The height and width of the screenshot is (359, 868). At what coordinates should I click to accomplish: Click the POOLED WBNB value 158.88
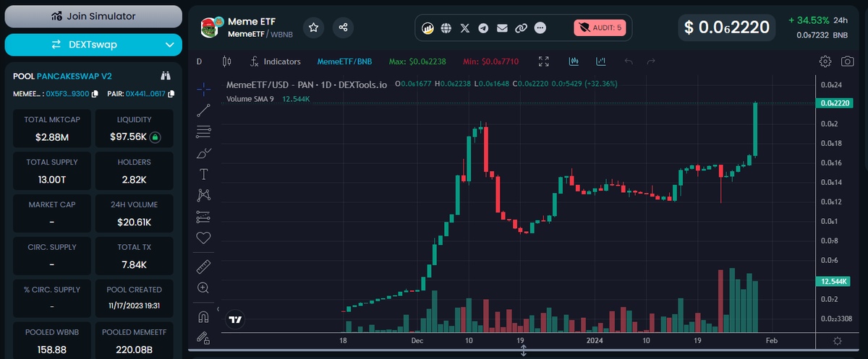pyautogui.click(x=51, y=350)
